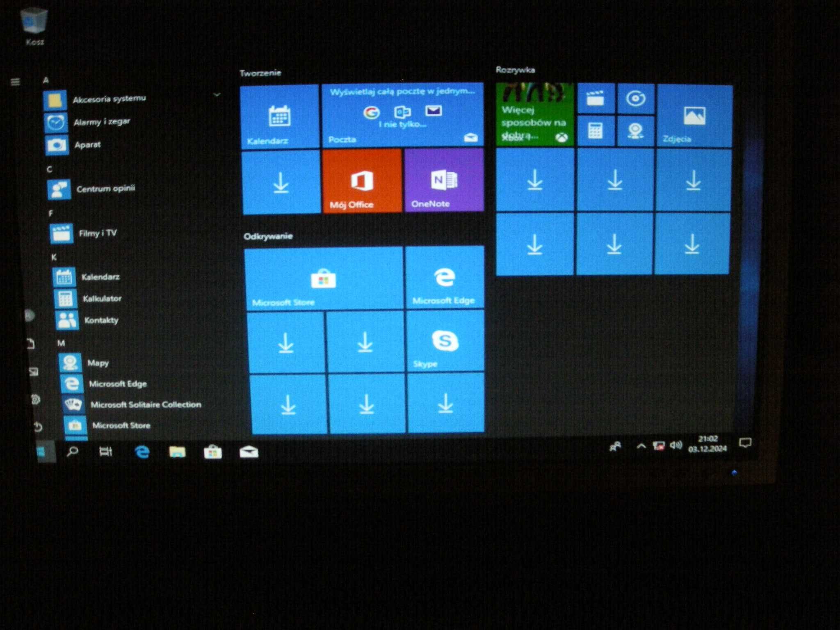Viewport: 840px width, 630px height.
Task: Open Settings gear in start sidebar
Action: (x=36, y=399)
